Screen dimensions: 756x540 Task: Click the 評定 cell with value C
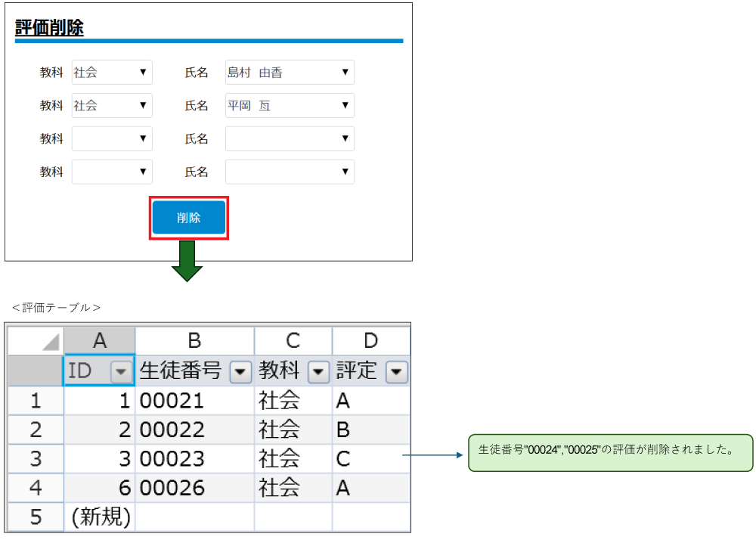(x=370, y=458)
